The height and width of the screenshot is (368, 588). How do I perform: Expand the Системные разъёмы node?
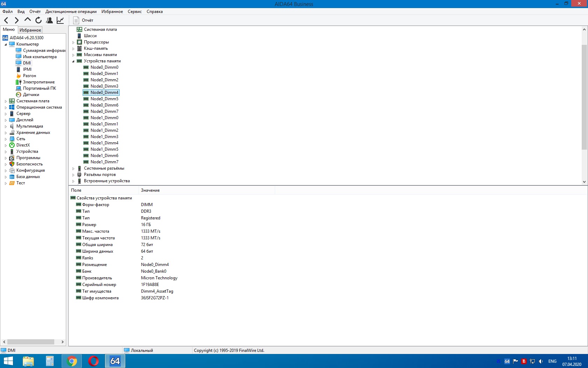click(x=73, y=169)
